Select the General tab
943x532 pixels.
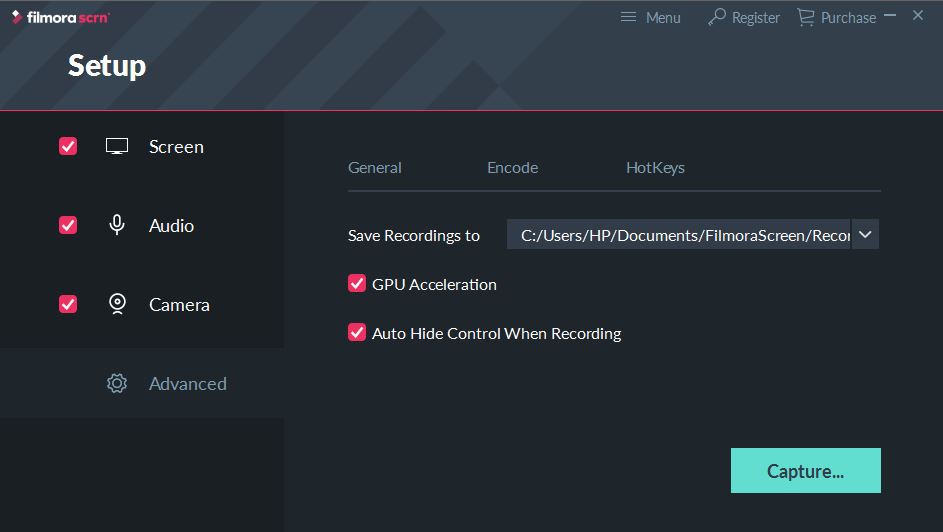pyautogui.click(x=375, y=168)
